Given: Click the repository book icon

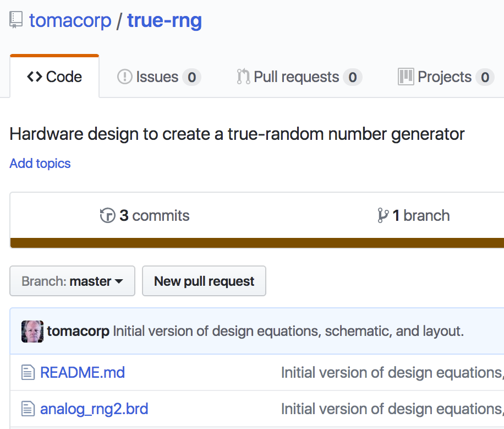Looking at the screenshot, I should click(16, 20).
